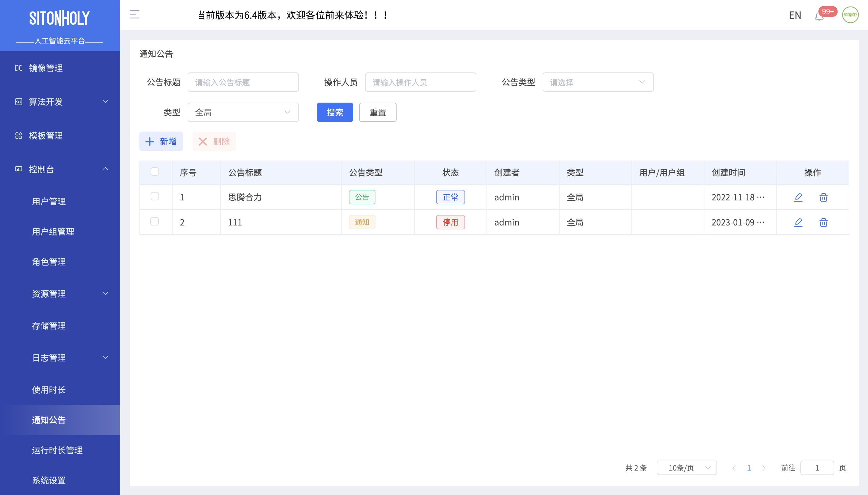
Task: Open 角色管理 menu item
Action: pos(60,262)
